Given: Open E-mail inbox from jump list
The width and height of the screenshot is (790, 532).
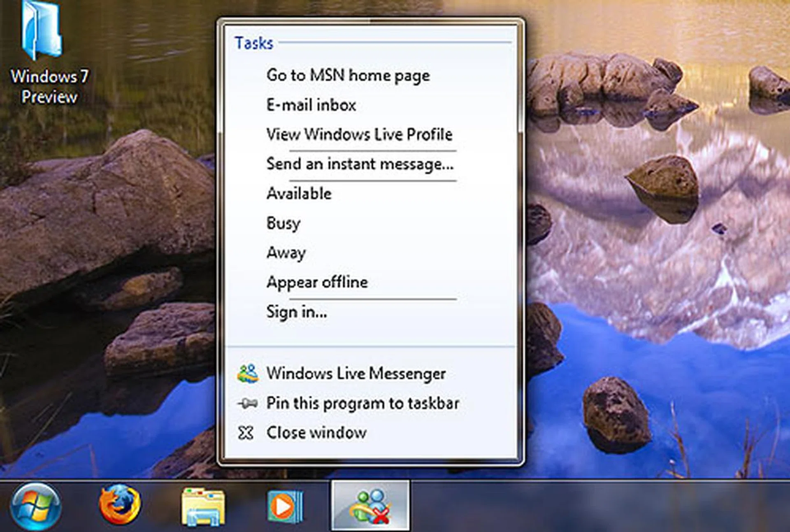Looking at the screenshot, I should [311, 105].
